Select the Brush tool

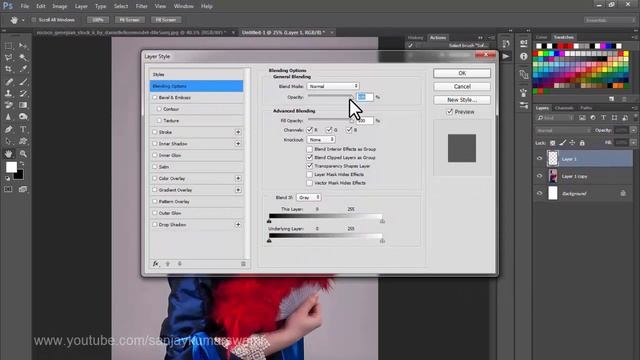coord(23,82)
